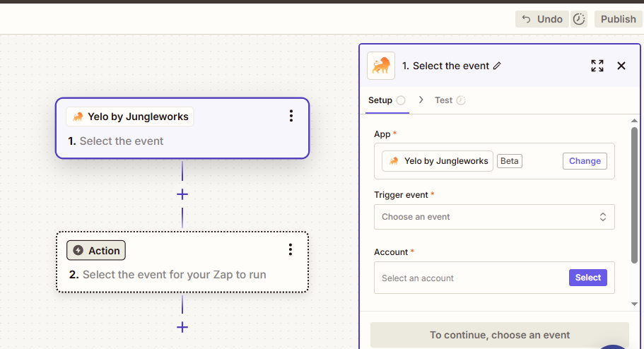Viewport: 644px width, 349px height.
Task: Click the Select an account field
Action: 494,278
